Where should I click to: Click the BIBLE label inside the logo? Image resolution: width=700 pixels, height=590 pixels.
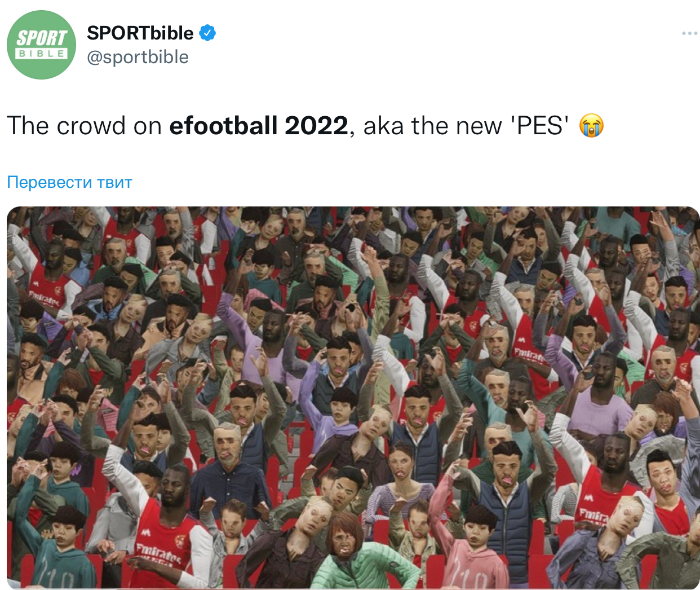coord(42,54)
